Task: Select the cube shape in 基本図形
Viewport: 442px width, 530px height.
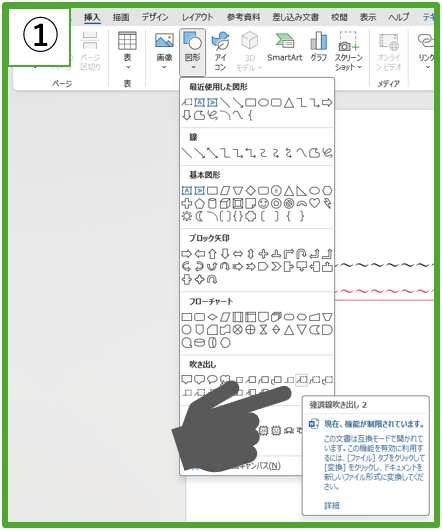Action: coord(225,203)
